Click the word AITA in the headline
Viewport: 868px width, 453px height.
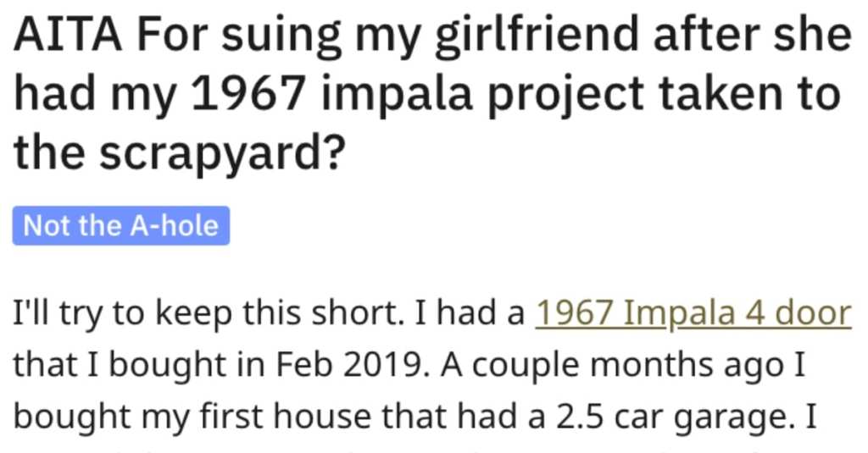68,35
